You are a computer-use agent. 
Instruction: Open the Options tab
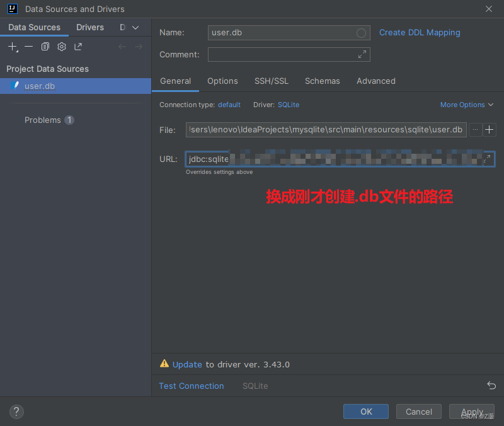tap(222, 81)
